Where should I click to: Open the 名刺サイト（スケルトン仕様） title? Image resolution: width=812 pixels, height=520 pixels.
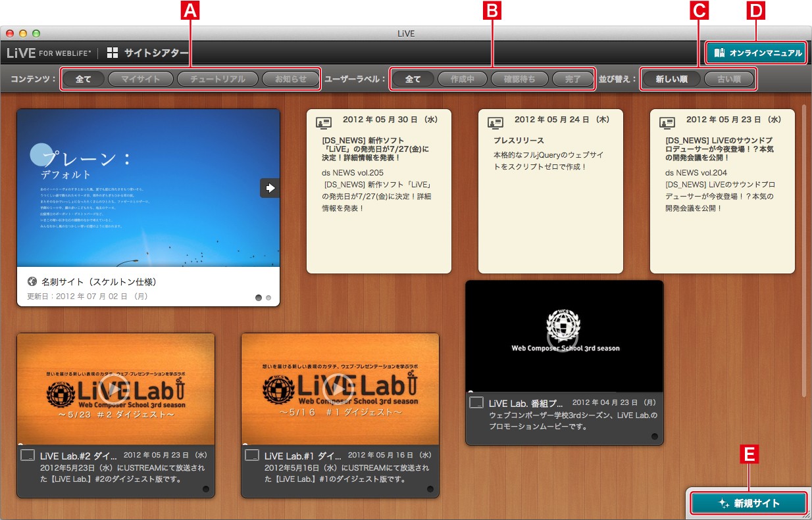(99, 281)
